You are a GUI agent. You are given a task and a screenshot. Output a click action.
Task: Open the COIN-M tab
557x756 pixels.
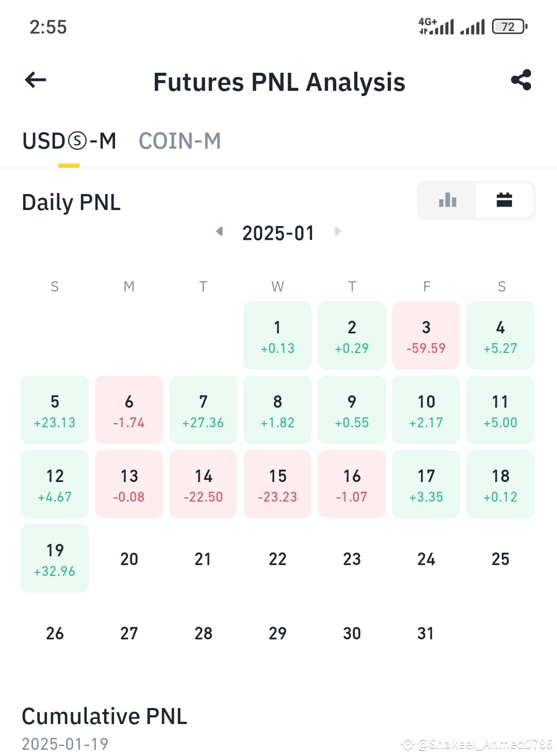pyautogui.click(x=179, y=141)
